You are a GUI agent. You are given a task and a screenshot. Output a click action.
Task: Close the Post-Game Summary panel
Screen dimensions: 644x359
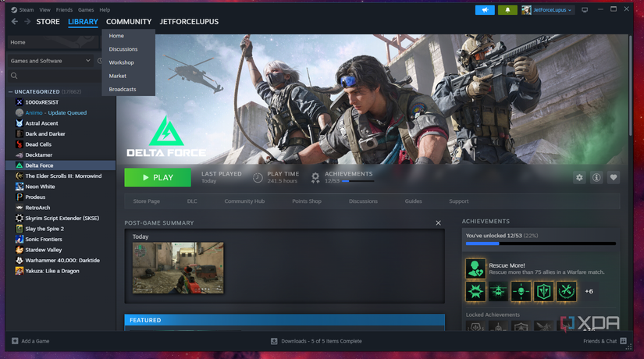tap(438, 223)
